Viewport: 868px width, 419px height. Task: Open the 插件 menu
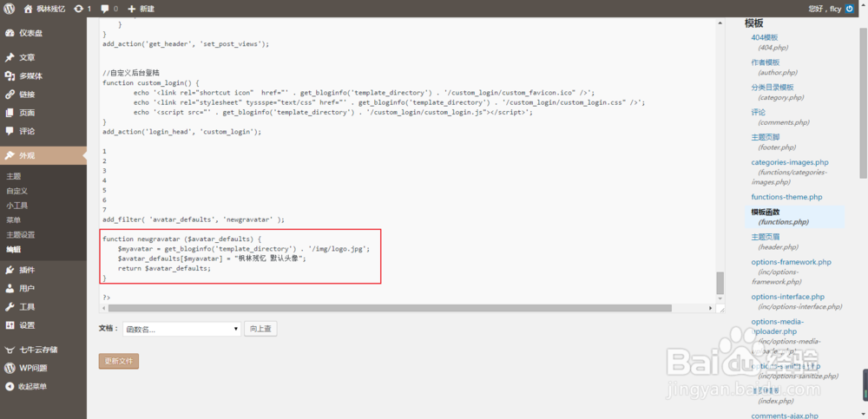click(x=43, y=270)
